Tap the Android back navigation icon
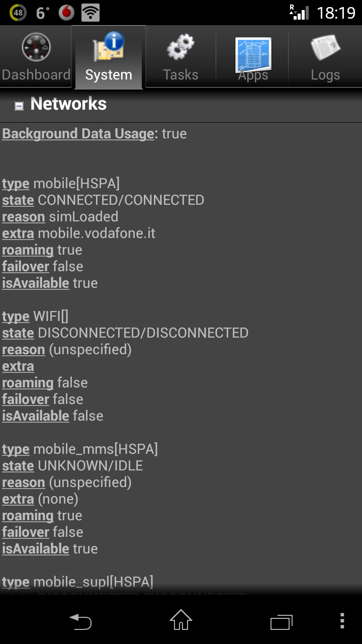This screenshot has height=644, width=362. click(80, 621)
